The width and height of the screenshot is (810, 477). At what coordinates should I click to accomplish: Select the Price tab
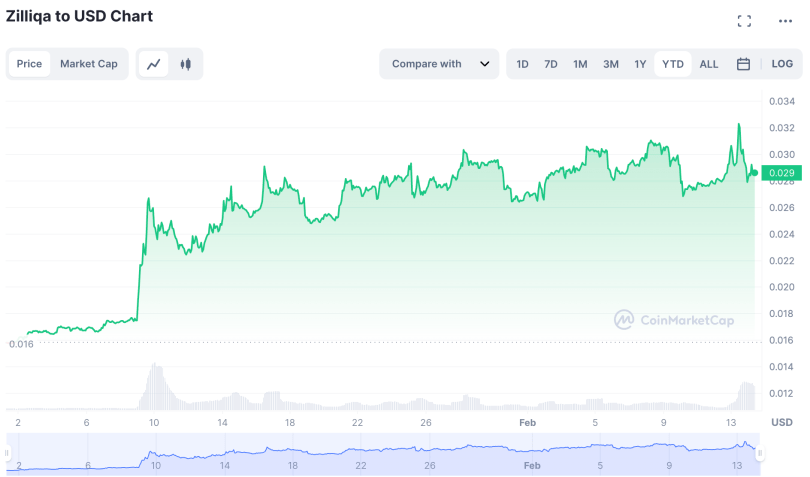29,64
